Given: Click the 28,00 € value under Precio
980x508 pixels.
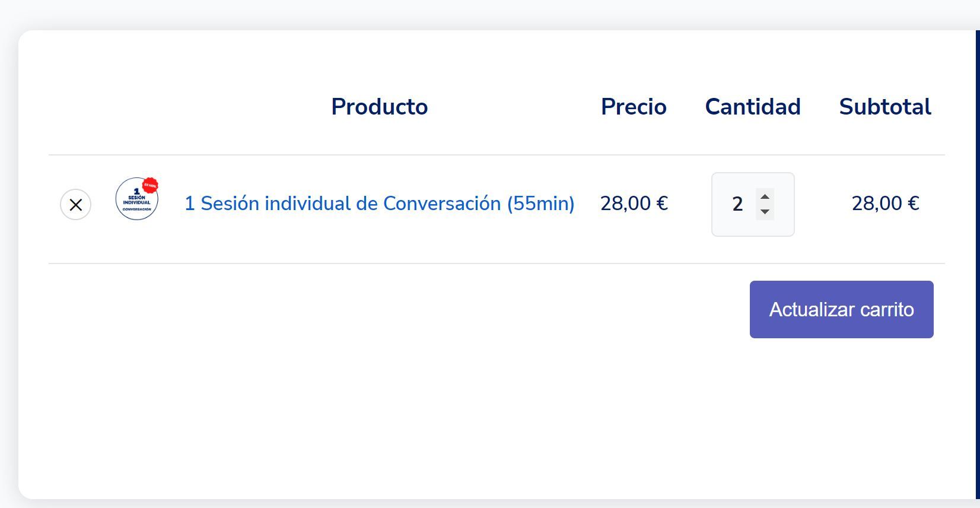Looking at the screenshot, I should [x=634, y=204].
